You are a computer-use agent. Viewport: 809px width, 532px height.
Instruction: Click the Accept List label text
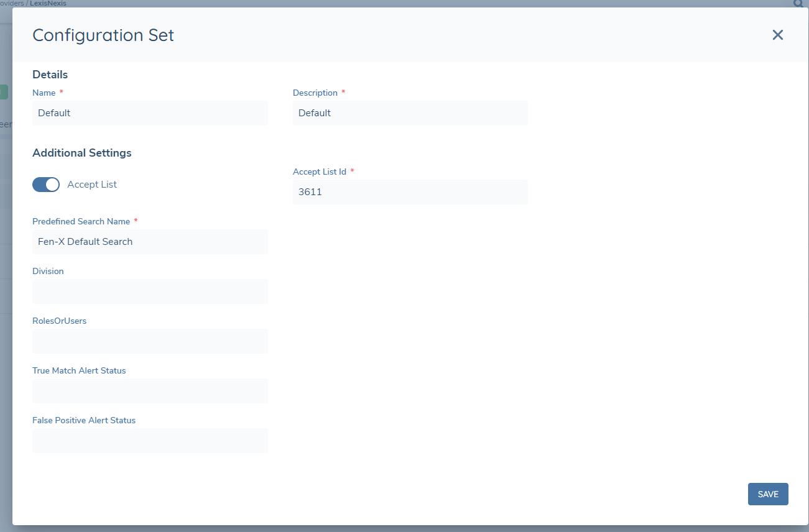[91, 184]
